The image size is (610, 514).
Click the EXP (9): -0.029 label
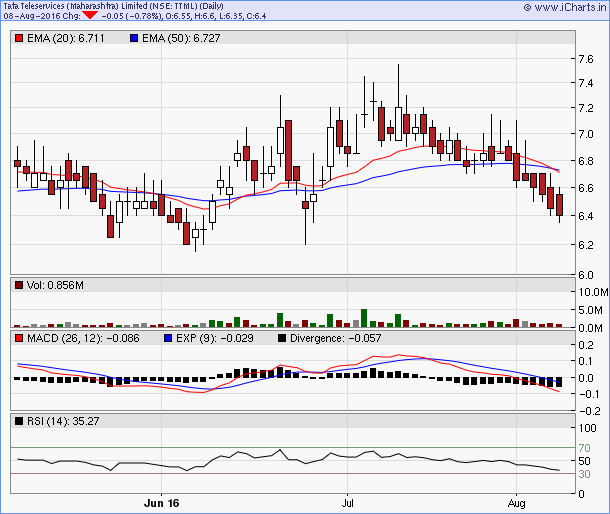214,339
